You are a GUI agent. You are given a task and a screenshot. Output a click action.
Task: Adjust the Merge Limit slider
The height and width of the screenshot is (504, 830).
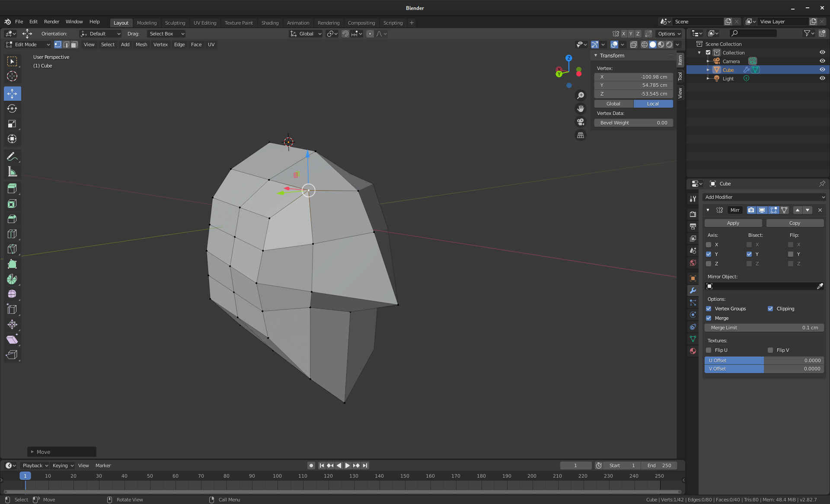pyautogui.click(x=764, y=328)
